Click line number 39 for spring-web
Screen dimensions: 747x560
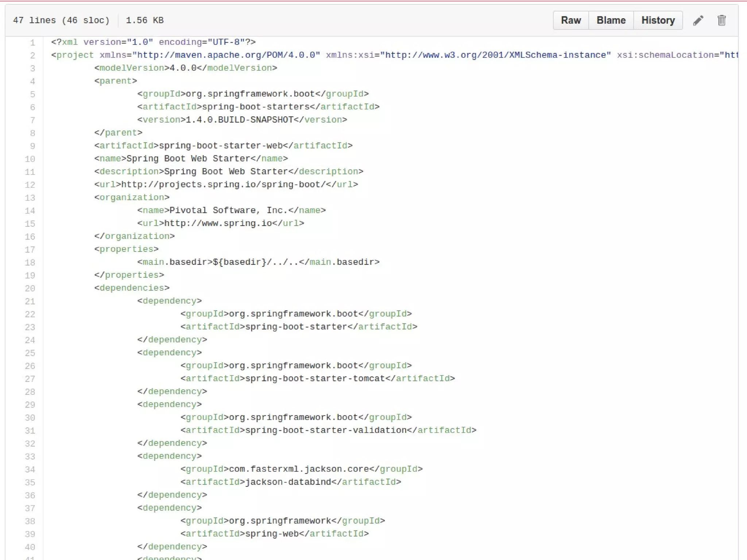30,534
